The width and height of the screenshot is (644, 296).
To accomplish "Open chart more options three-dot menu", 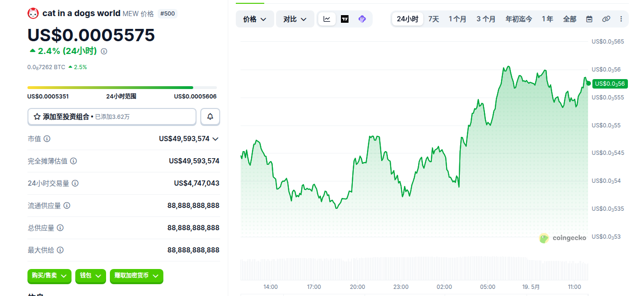I will tap(621, 19).
